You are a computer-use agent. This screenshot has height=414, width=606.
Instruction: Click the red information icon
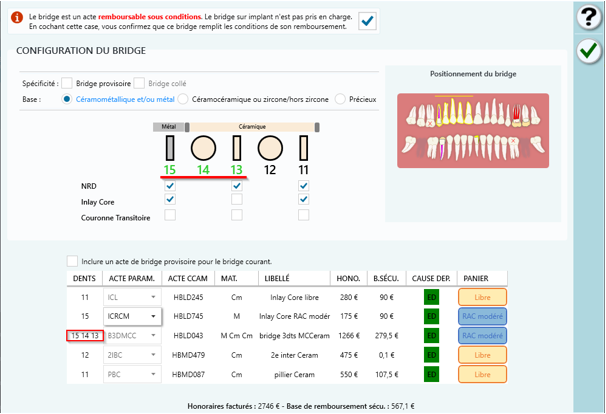tap(17, 17)
